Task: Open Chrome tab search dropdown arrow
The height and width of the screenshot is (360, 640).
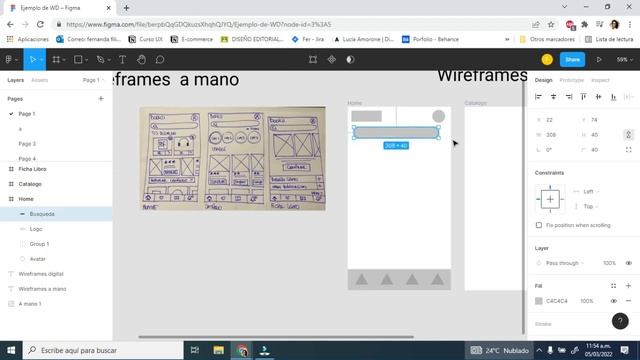Action: (564, 7)
